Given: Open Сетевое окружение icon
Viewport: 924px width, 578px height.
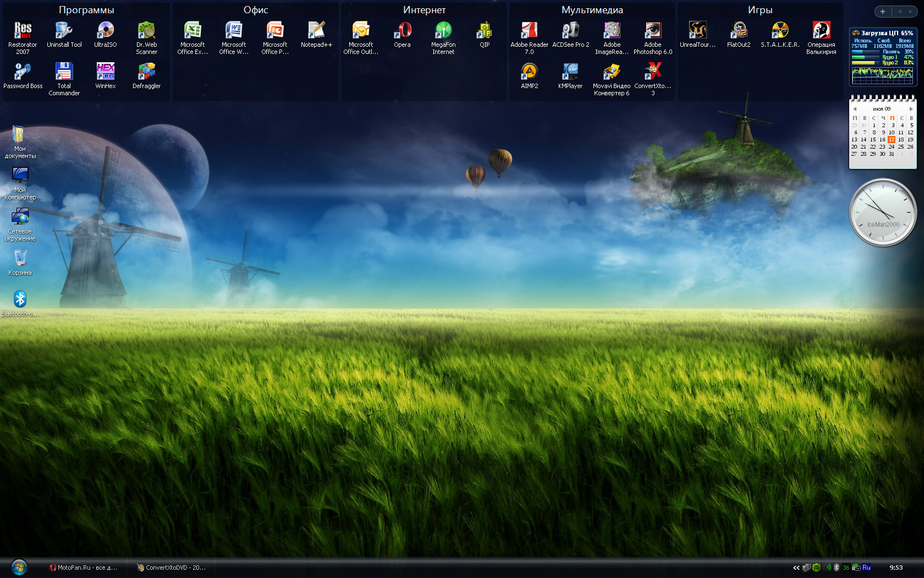Looking at the screenshot, I should point(20,224).
